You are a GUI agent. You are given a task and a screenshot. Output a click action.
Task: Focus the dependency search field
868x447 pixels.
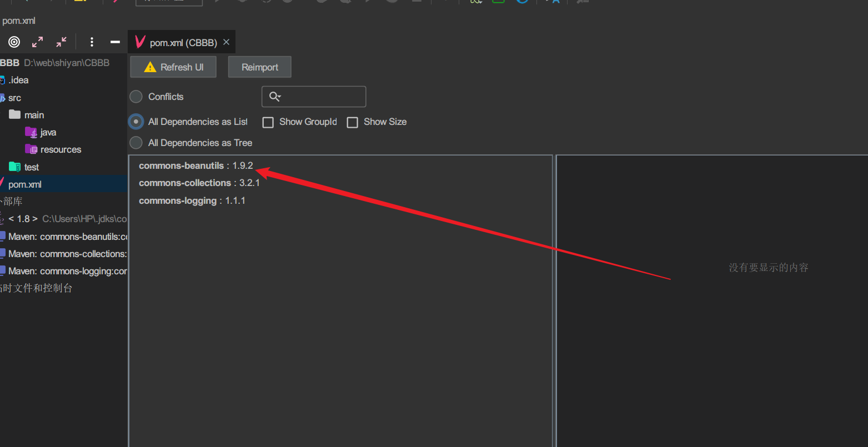click(x=314, y=97)
